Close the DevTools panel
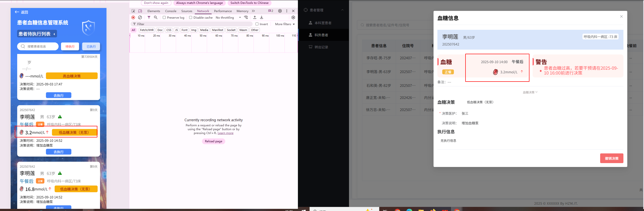This screenshot has height=211, width=644. point(293,11)
